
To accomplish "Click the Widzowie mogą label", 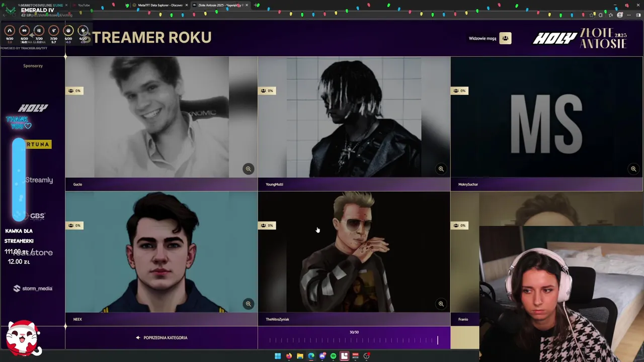I will pos(482,38).
